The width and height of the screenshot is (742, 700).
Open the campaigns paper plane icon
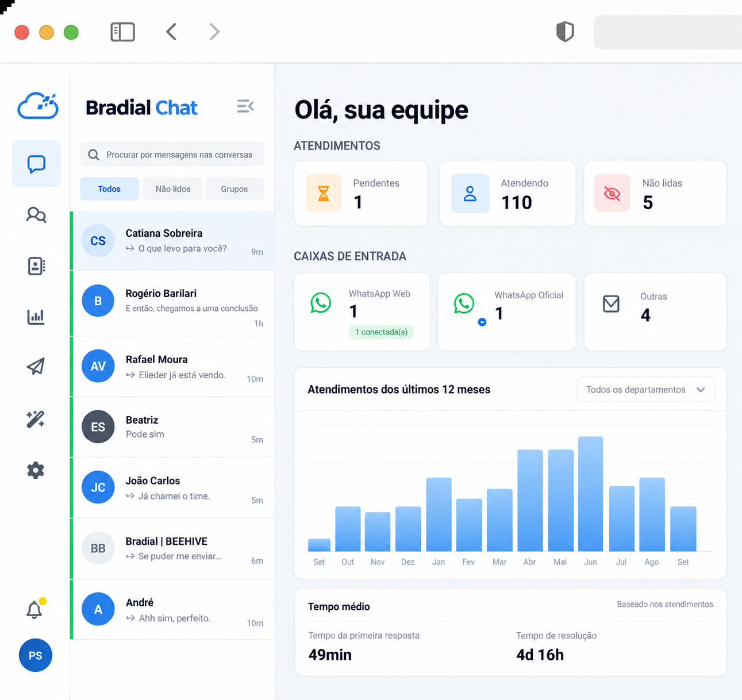click(x=36, y=366)
